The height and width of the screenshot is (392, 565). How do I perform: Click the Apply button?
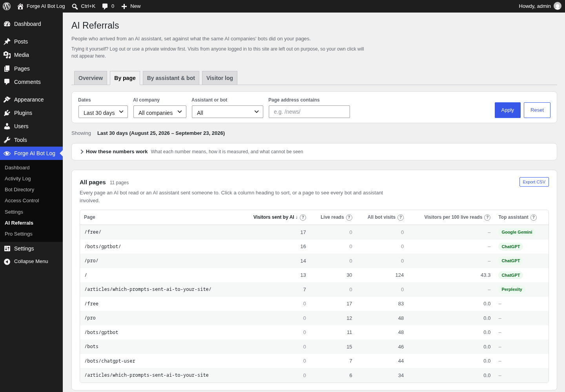click(507, 110)
